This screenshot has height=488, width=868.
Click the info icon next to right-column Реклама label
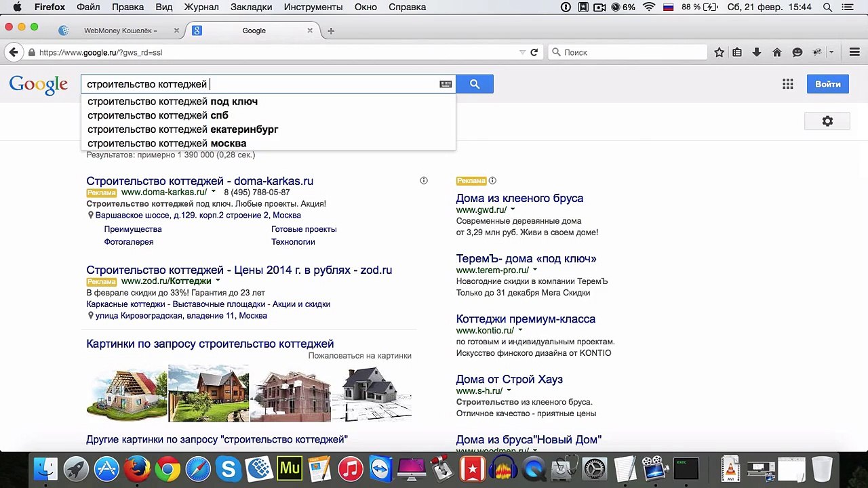coord(492,180)
